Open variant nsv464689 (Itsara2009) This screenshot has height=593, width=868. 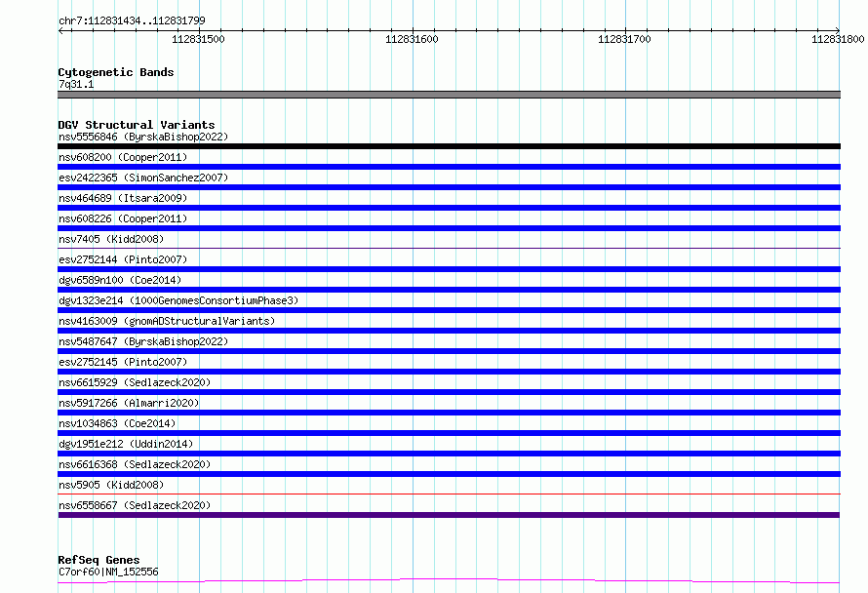123,198
